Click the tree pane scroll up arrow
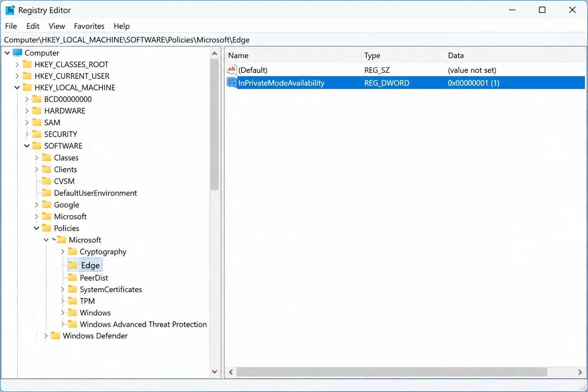Image resolution: width=588 pixels, height=392 pixels. (214, 54)
